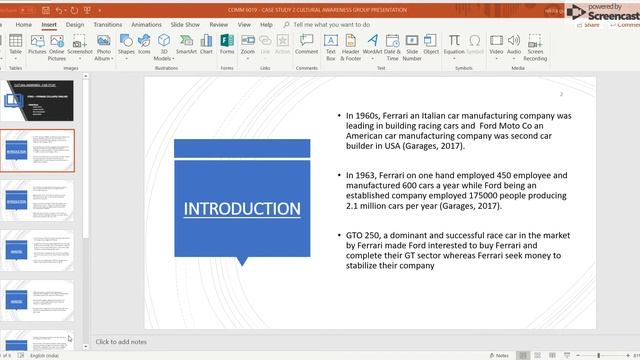Start Screen Recording
640x360 pixels.
point(535,47)
